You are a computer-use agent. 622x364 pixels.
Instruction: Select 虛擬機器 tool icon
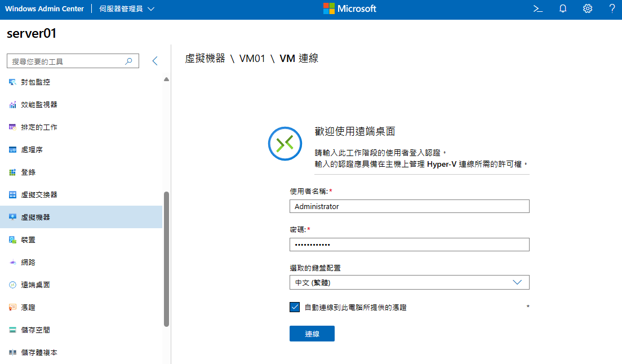(x=13, y=217)
